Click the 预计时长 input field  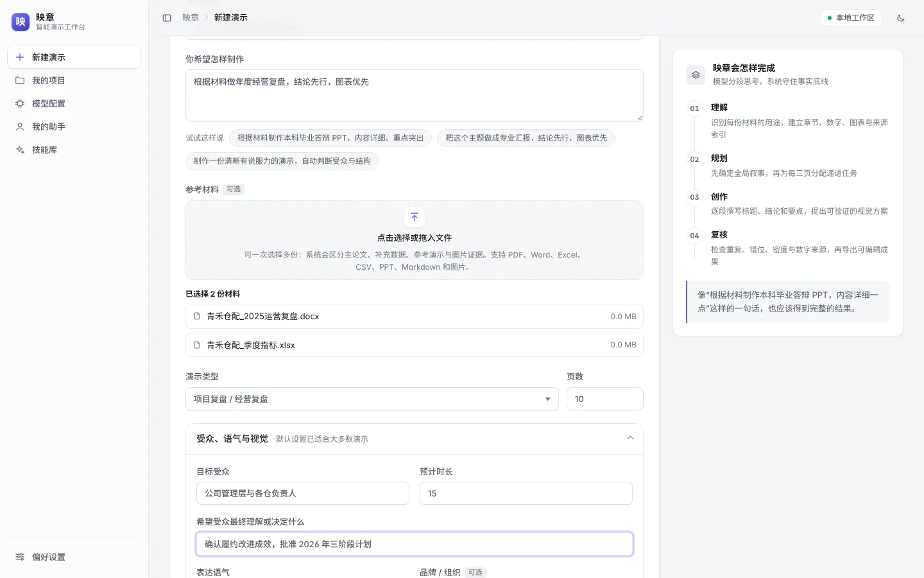(x=526, y=493)
